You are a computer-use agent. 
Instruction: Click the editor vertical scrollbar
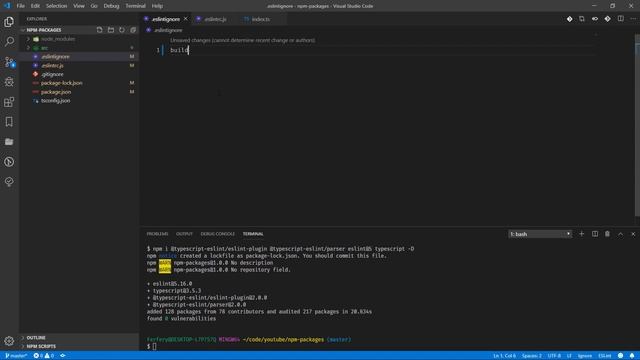point(637,125)
